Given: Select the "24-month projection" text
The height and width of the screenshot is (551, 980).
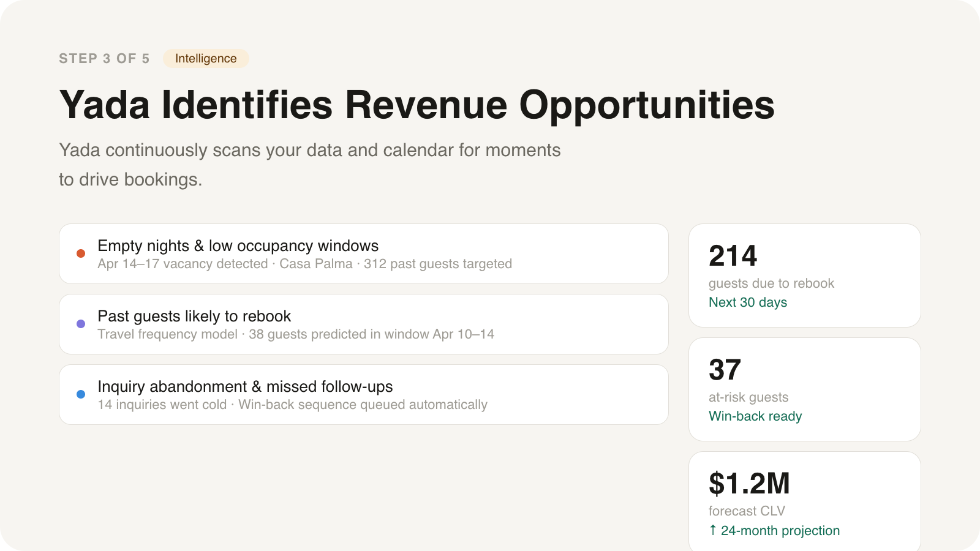Looking at the screenshot, I should pos(780,531).
